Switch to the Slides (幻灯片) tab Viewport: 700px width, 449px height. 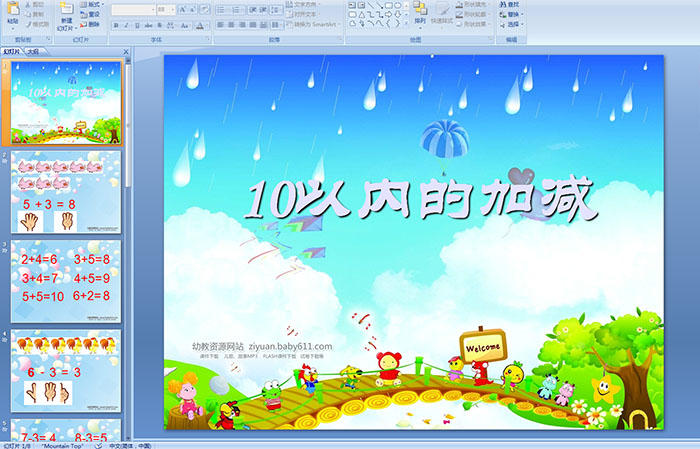coord(11,52)
